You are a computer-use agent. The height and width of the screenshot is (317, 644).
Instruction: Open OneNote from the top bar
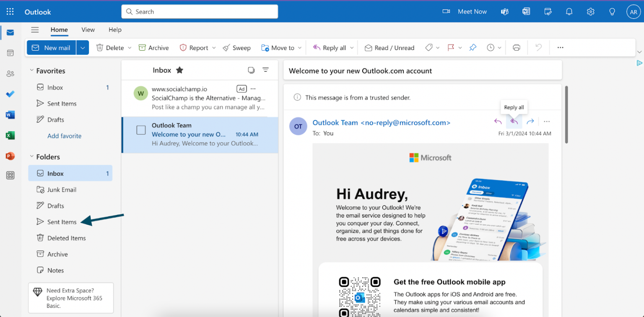pos(526,11)
